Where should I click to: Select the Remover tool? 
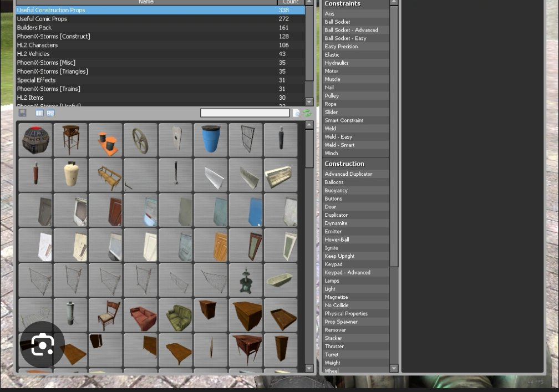356,330
